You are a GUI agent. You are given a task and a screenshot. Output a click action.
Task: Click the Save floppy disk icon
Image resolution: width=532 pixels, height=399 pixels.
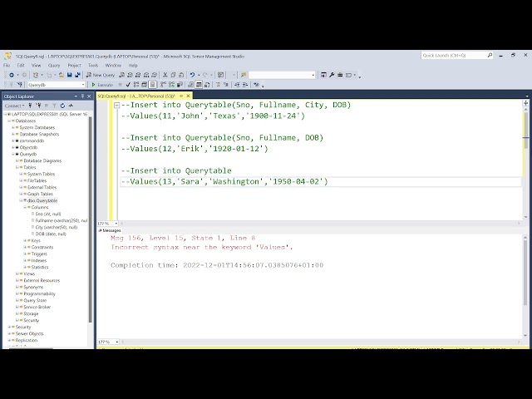[x=70, y=75]
